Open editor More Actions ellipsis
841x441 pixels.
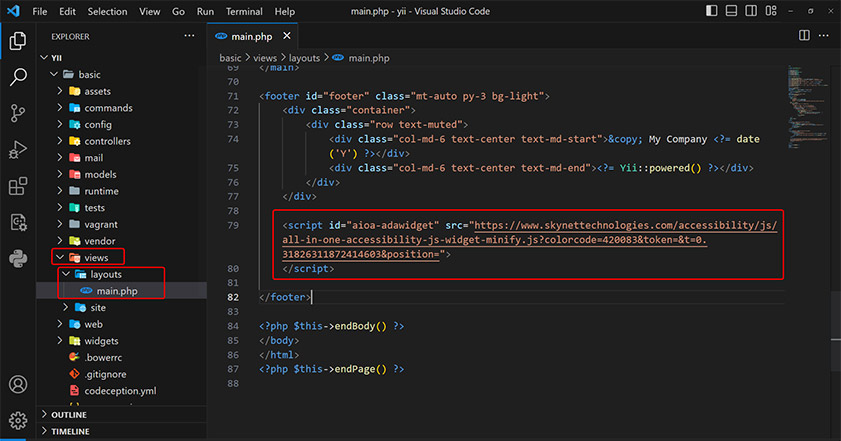[824, 35]
